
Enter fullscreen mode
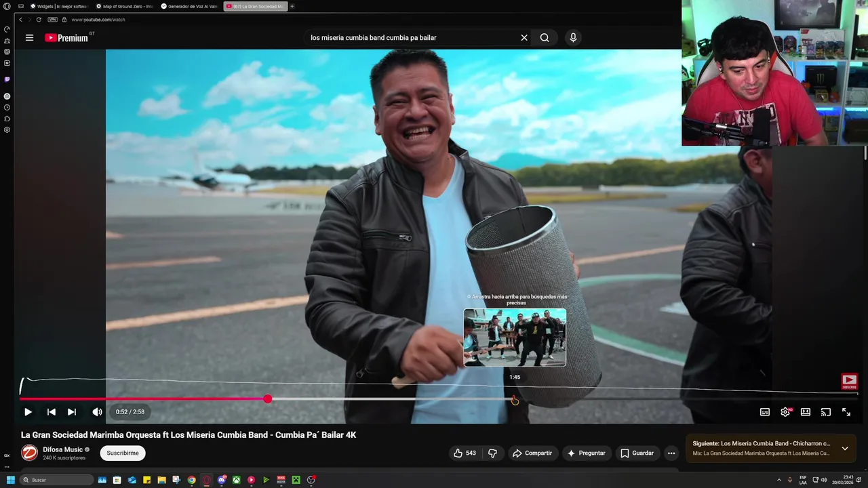point(846,411)
